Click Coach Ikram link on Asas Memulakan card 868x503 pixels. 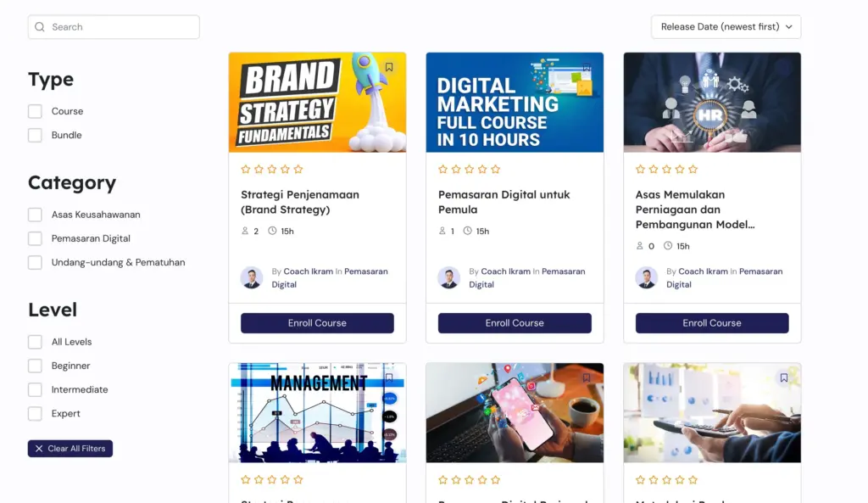[703, 271]
